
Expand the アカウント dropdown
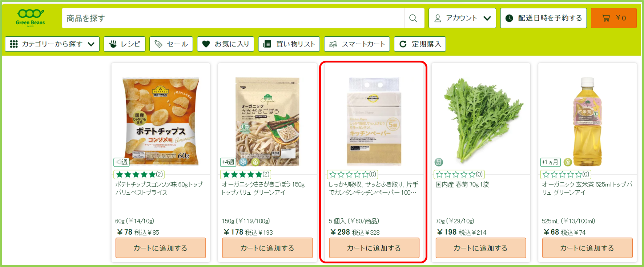pyautogui.click(x=462, y=18)
